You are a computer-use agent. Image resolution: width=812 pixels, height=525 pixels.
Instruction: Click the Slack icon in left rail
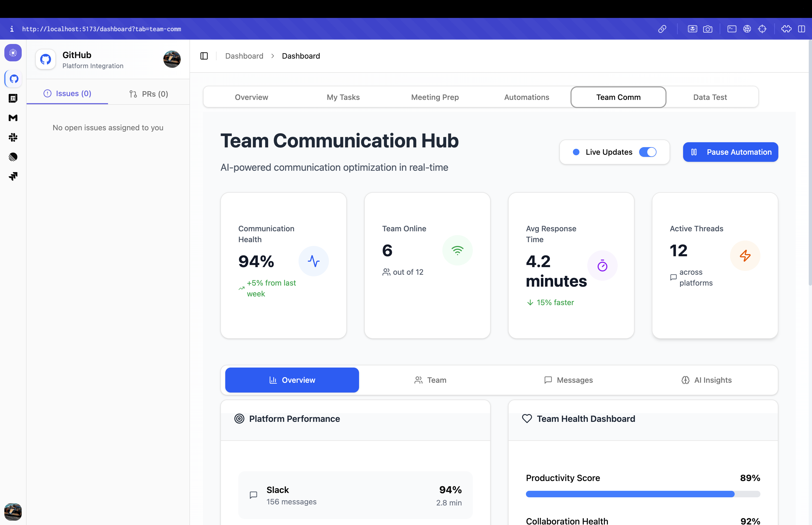(x=13, y=137)
